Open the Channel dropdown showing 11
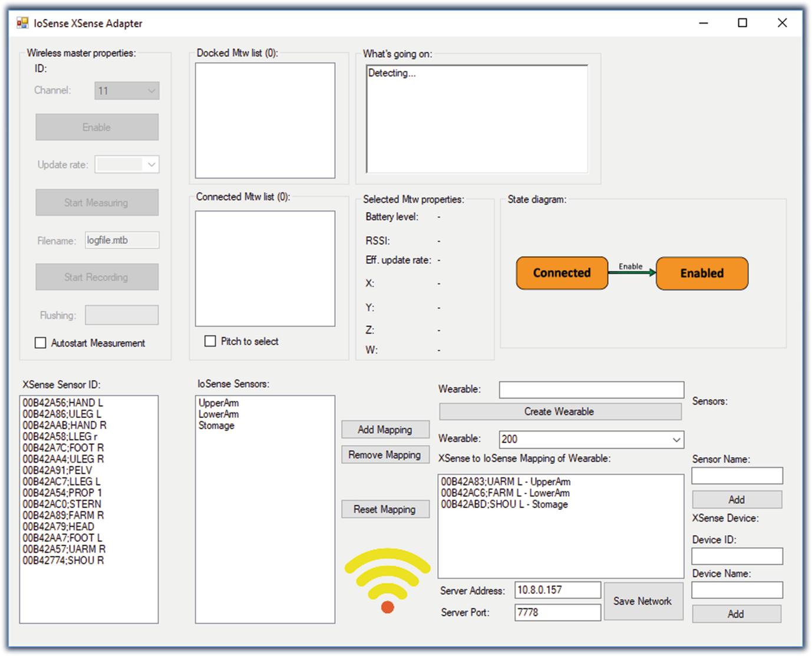Screen dimensions: 812x656 pos(127,91)
